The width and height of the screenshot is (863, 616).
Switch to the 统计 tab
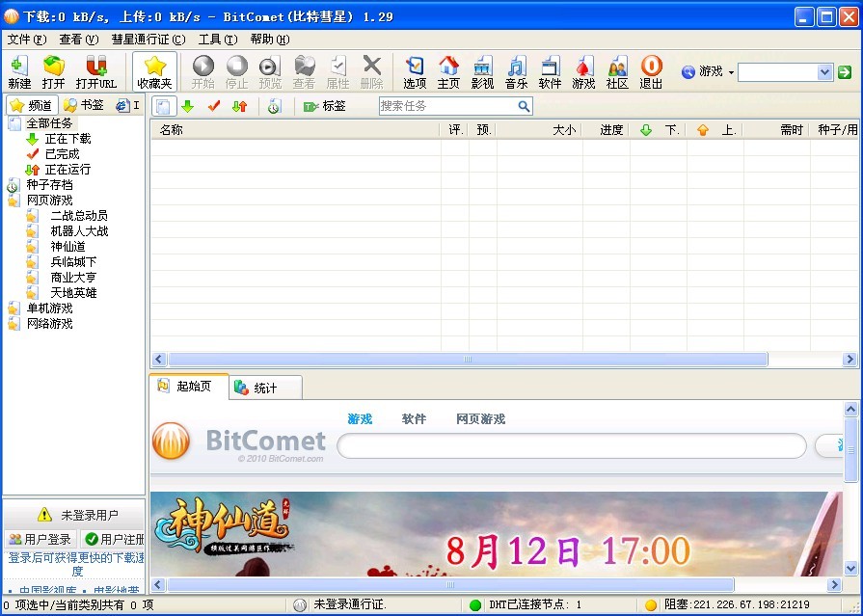(x=265, y=388)
